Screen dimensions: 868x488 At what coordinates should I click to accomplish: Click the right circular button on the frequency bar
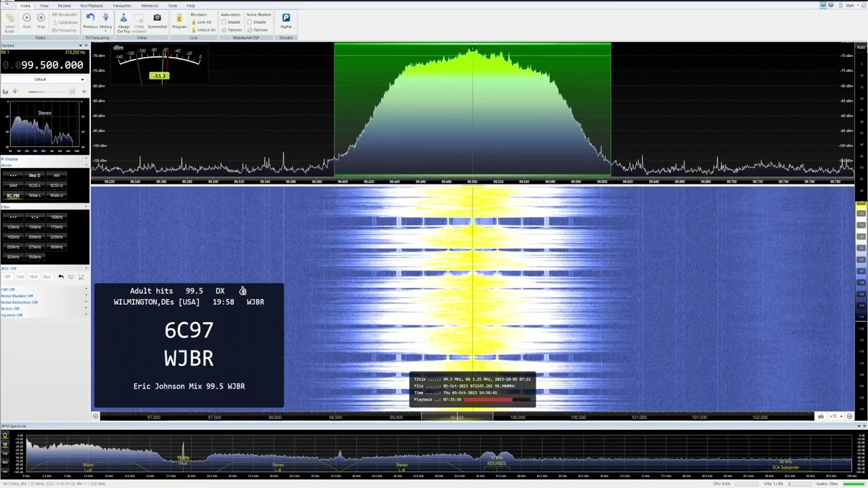[x=850, y=416]
